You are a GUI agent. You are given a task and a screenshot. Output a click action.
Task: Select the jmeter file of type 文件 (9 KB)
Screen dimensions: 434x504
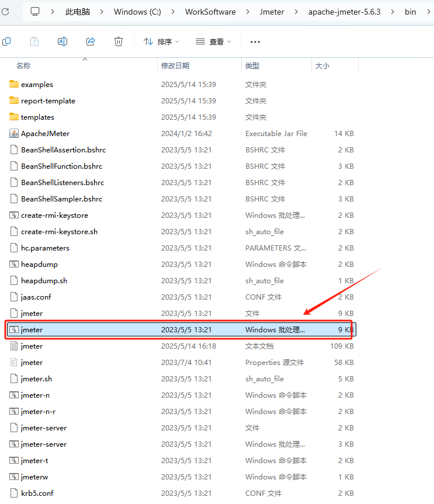[x=32, y=314]
